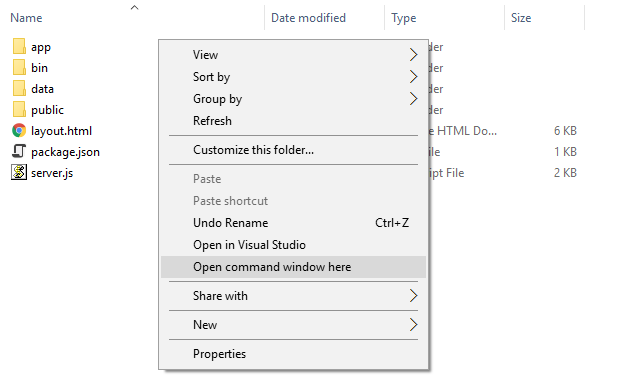Click the Chrome icon for layout.html
Viewport: 641px width, 391px height.
[x=19, y=130]
